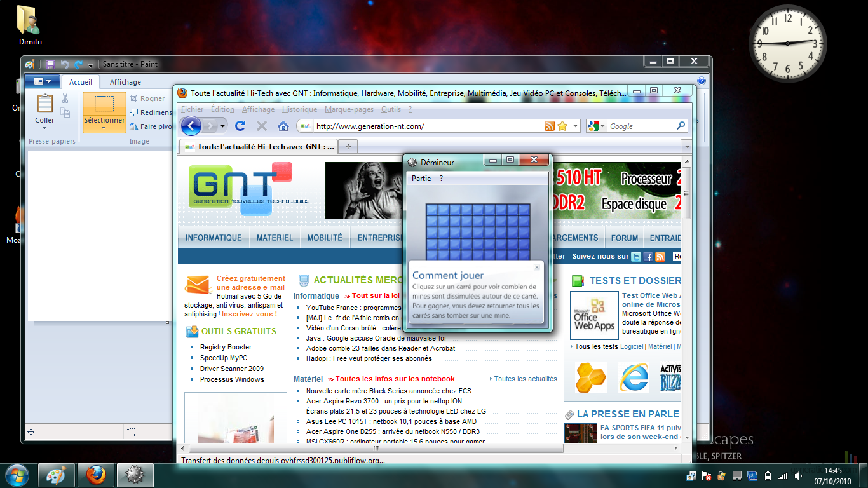The image size is (868, 488).
Task: Click the Facebook icon on the webpage
Action: click(x=648, y=257)
